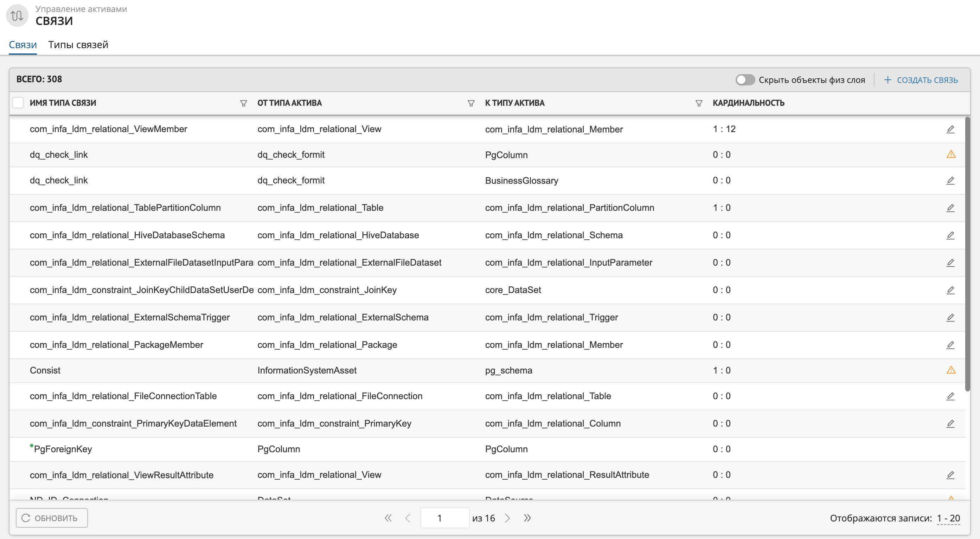The image size is (980, 539).
Task: Click edit pencil for com_infa_ldm_relational_ViewMember row
Action: (x=950, y=129)
